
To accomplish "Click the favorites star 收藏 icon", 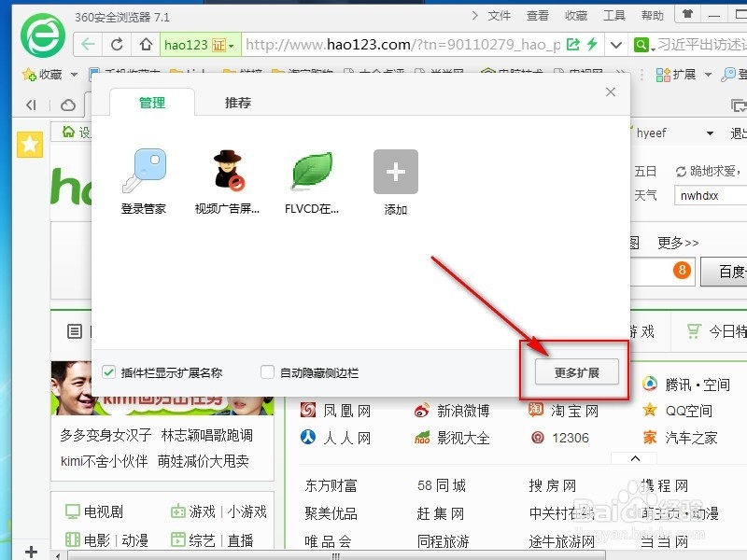I will 29,75.
